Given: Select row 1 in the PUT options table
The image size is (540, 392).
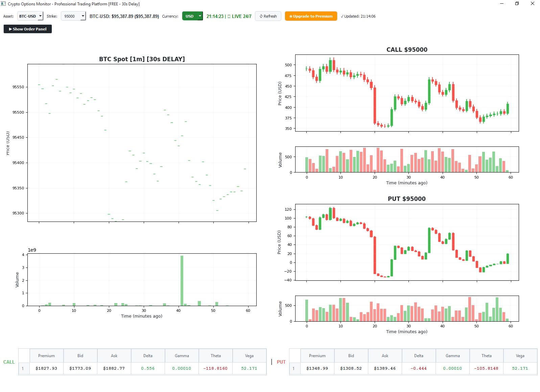Looking at the screenshot, I should [294, 368].
